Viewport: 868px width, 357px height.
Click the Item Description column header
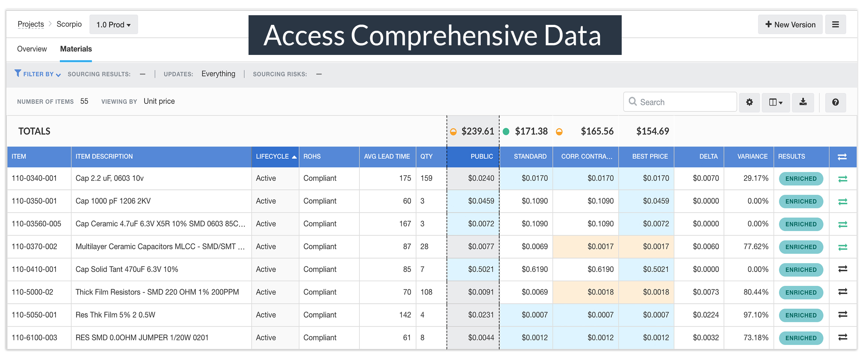click(x=161, y=157)
